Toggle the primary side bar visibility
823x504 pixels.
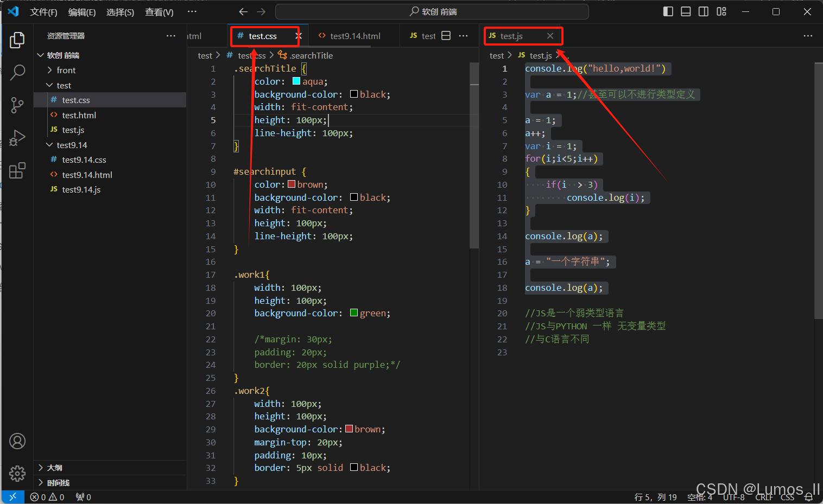[668, 11]
